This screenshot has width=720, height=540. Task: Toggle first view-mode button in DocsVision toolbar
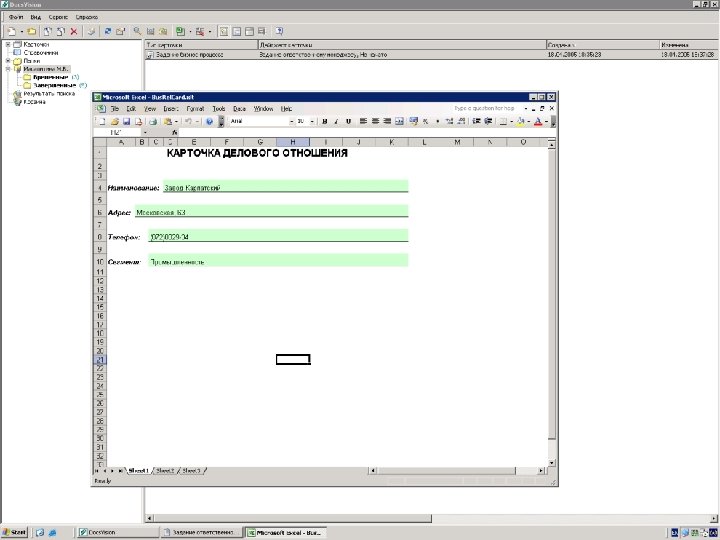click(224, 31)
